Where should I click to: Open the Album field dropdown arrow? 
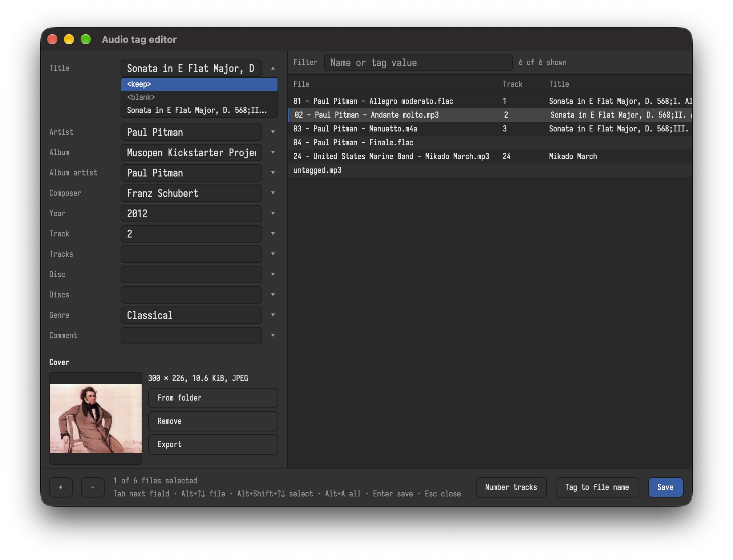pyautogui.click(x=273, y=153)
